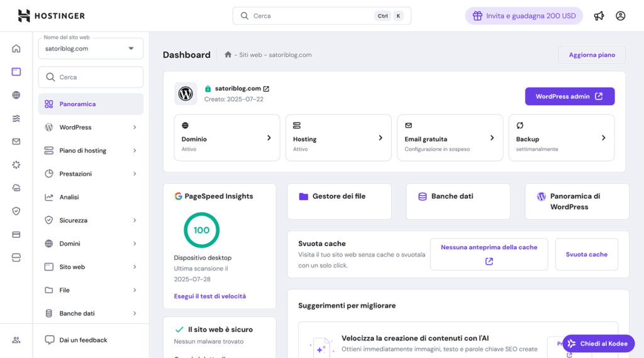Go to Home in the left icon rail
The image size is (644, 358).
pos(16,48)
